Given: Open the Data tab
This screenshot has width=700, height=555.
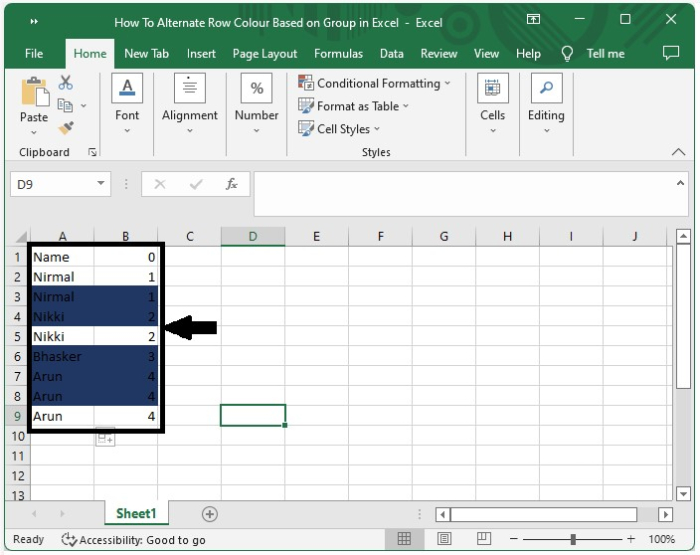Looking at the screenshot, I should point(392,54).
